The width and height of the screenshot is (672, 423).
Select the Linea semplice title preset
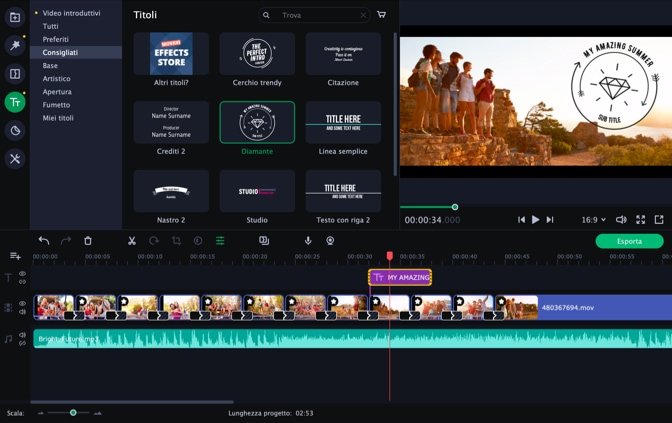(343, 122)
